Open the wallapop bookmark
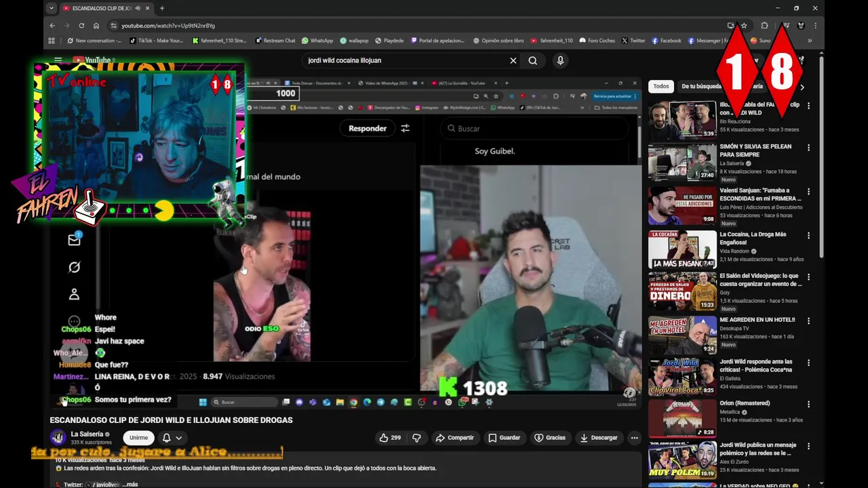The width and height of the screenshot is (868, 488). click(354, 41)
